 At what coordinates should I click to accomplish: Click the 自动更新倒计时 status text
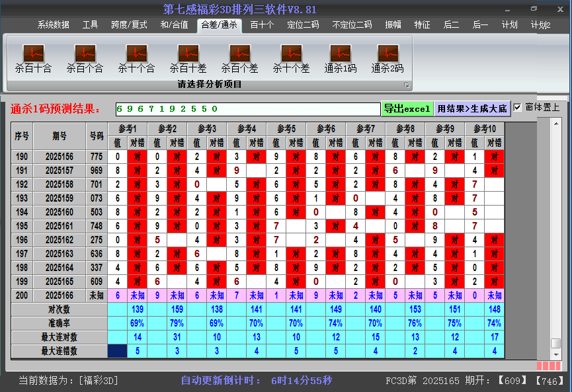pyautogui.click(x=257, y=381)
